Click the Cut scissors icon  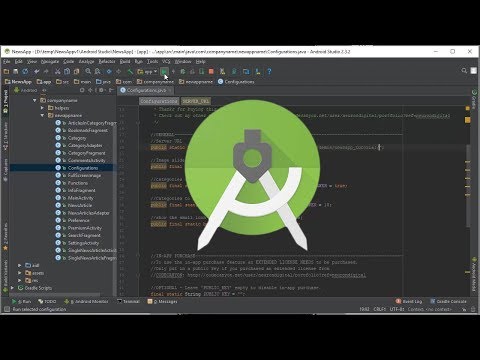click(x=57, y=71)
